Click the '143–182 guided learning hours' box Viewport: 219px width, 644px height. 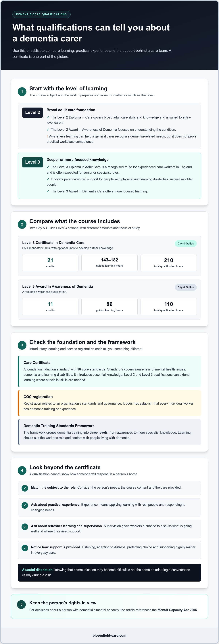coord(109,263)
